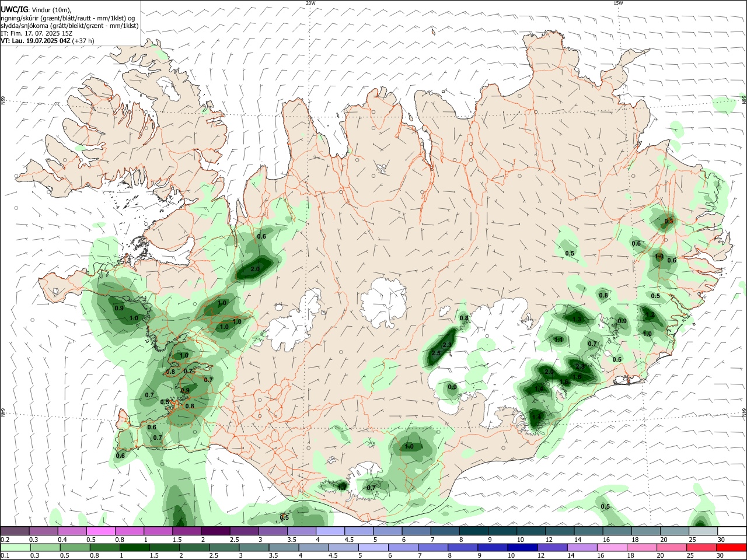This screenshot has width=747, height=560.
Task: Click the 'VT: Lau. 19.07.2025 04Z (+37 h)' line
Action: coord(47,41)
